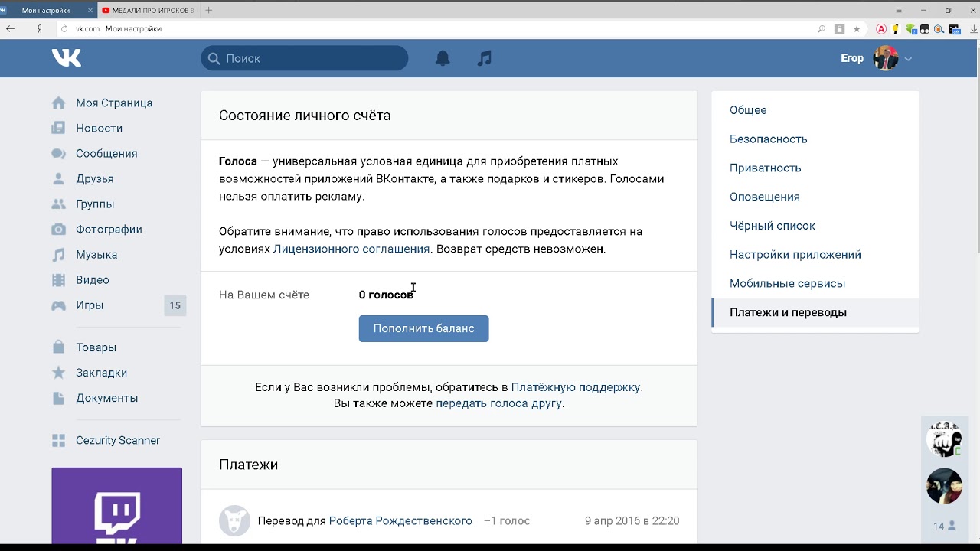Screen dimensions: 980x551
Task: Click the search magnifier icon
Action: pos(214,58)
